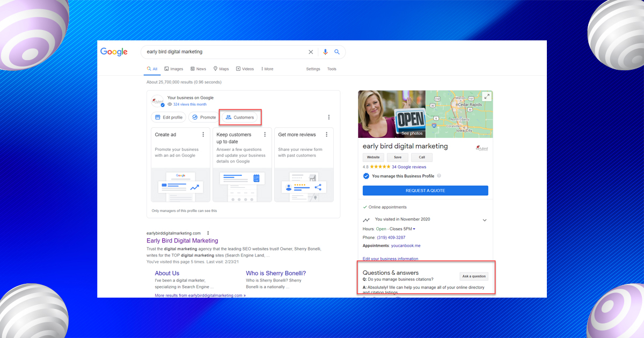This screenshot has width=644, height=338.
Task: Open the Videos tab
Action: tap(245, 69)
